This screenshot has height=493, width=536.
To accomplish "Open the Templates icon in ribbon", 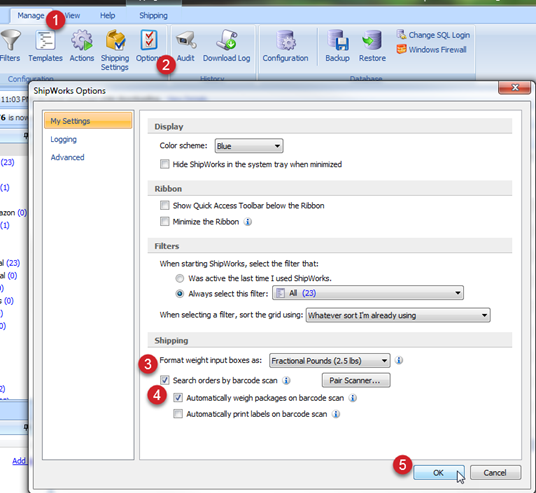I will point(45,40).
